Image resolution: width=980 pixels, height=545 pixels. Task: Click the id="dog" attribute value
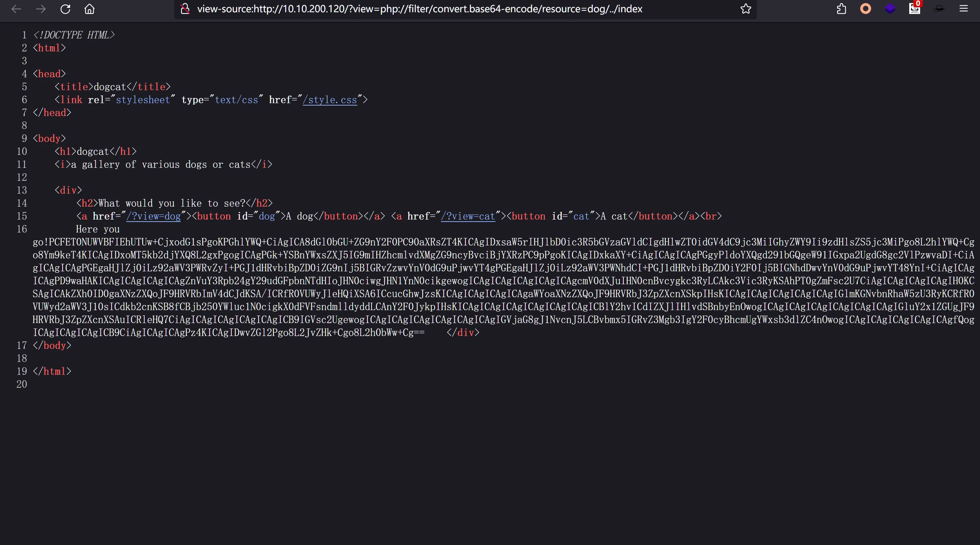267,216
